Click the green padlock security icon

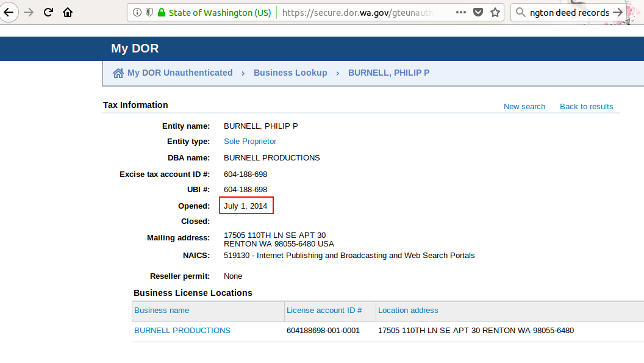coord(162,12)
